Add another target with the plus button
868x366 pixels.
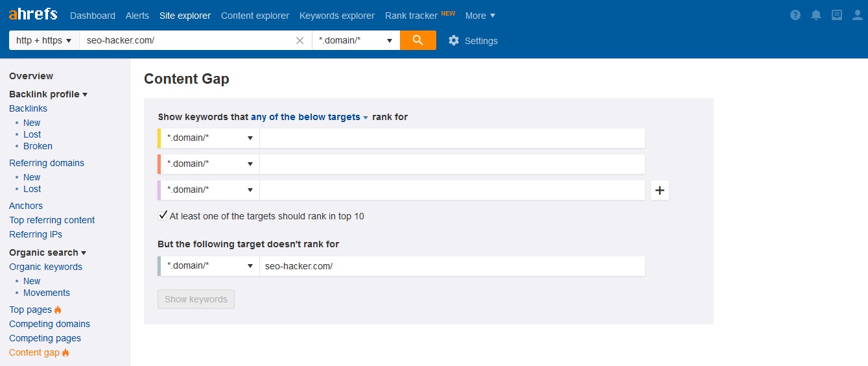(x=659, y=190)
